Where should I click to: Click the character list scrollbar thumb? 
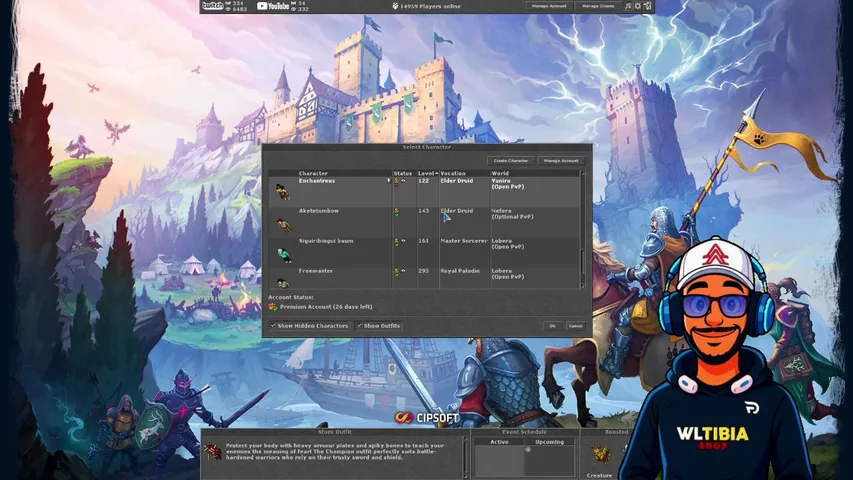[x=583, y=261]
